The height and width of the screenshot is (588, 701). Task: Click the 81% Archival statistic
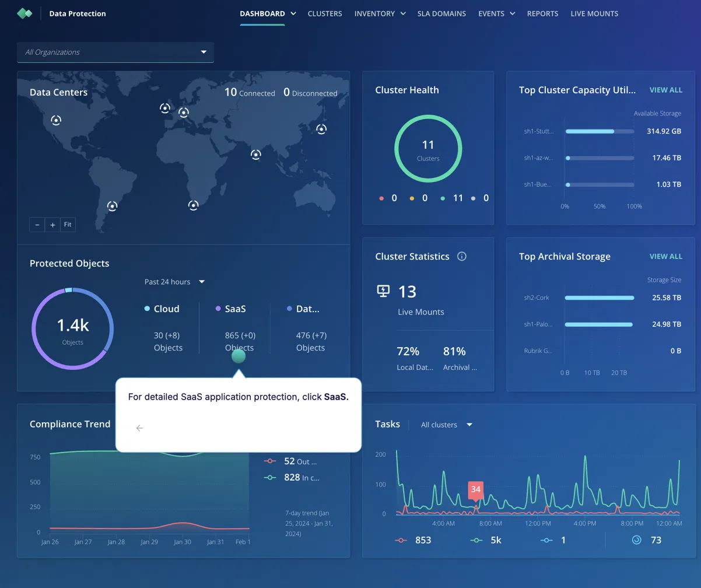[x=460, y=358]
